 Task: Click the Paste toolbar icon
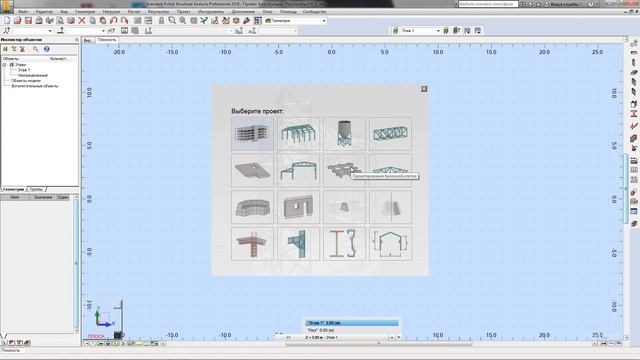click(x=103, y=20)
